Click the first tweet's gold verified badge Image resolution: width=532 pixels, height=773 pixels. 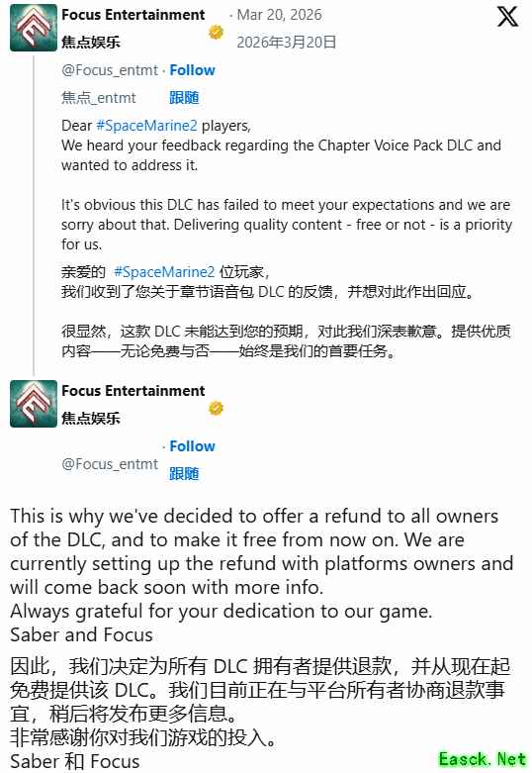[x=216, y=33]
